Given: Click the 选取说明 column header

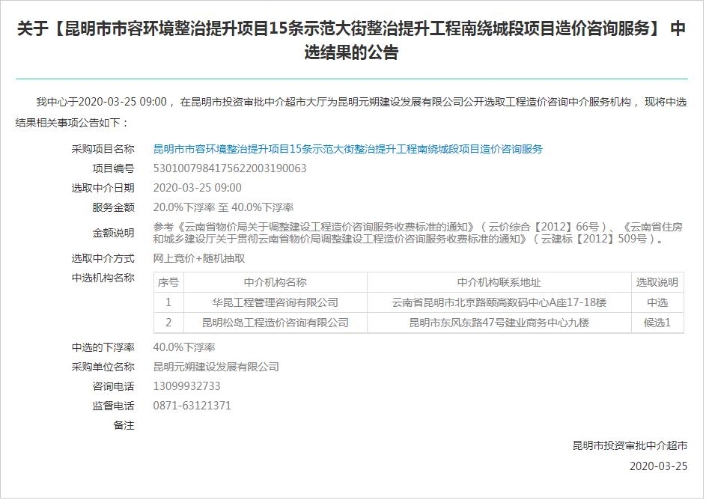Looking at the screenshot, I should click(657, 282).
